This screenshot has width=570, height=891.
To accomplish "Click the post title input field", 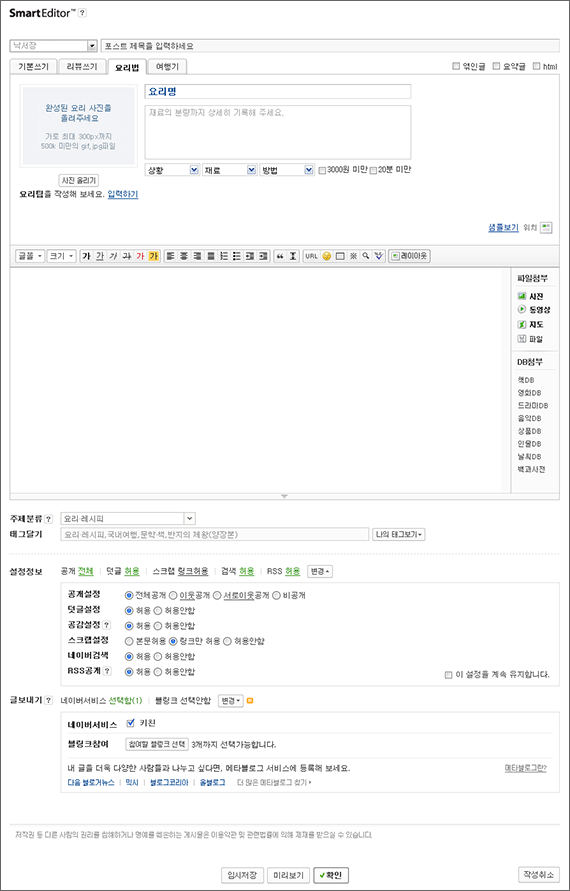I will (x=330, y=46).
